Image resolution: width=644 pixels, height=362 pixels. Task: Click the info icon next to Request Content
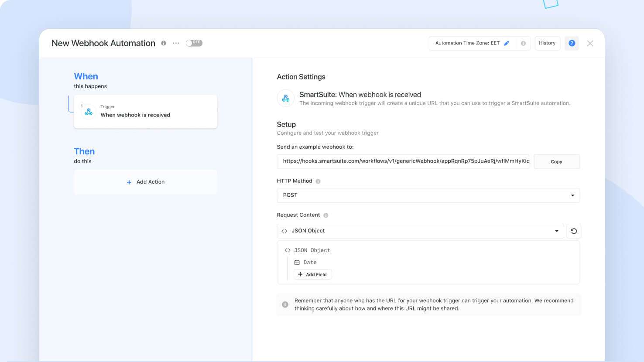[326, 215]
